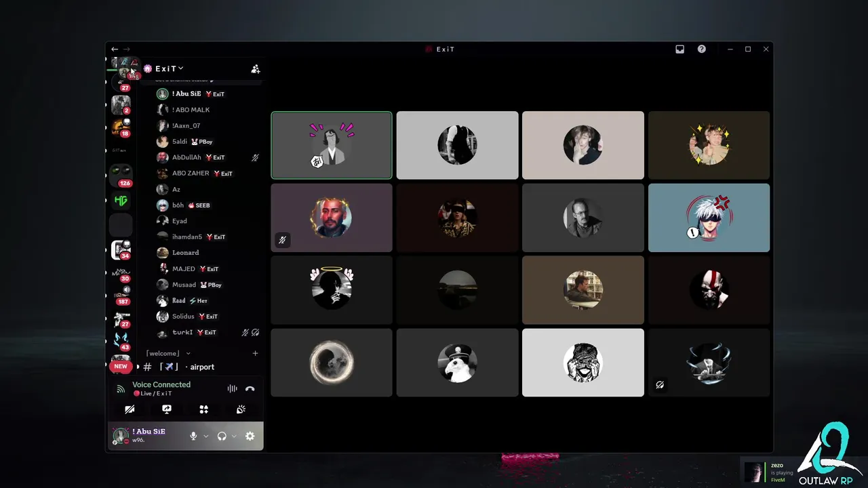Select voice member MAJED
Screen dimensions: 868x488
[x=208, y=268]
